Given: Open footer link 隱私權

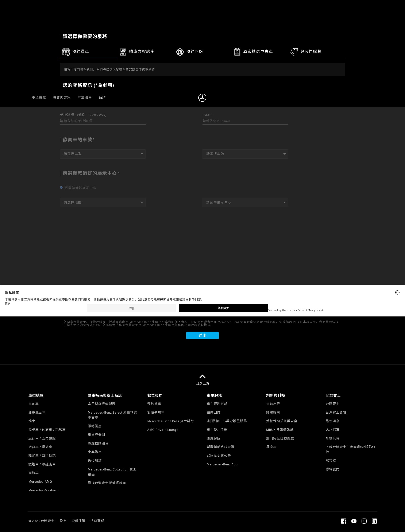Looking at the screenshot, I should [331, 461].
